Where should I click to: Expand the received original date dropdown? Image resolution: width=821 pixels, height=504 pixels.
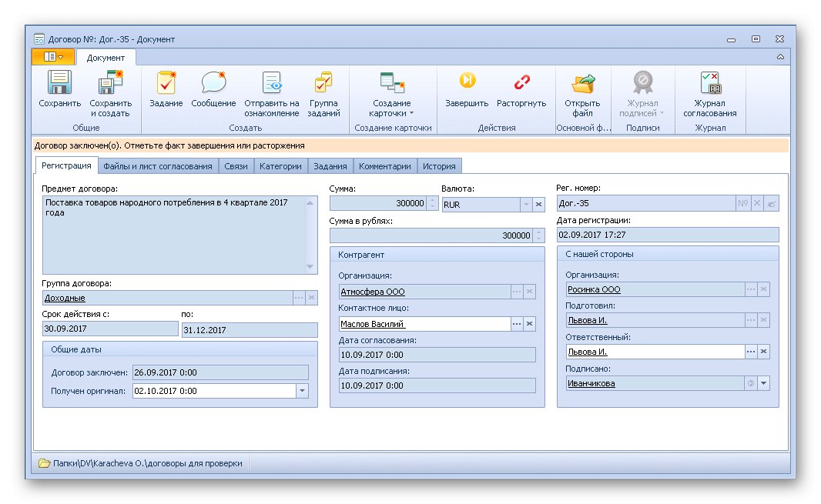302,391
